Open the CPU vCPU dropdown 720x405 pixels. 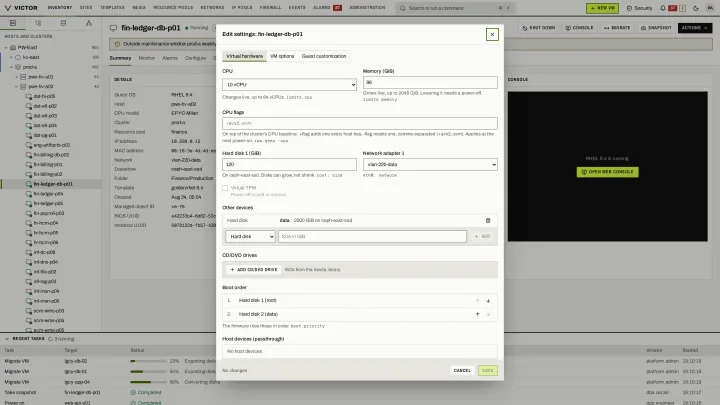point(289,84)
